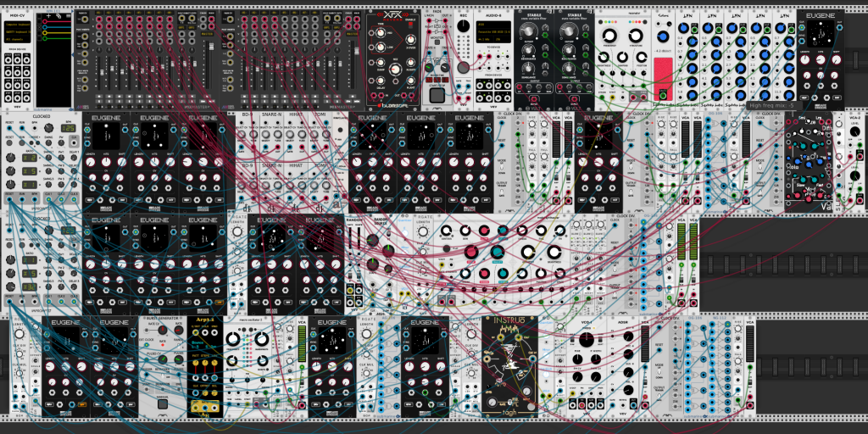
Task: Click the Resonator BRIGHTNESS knob
Action: pyautogui.click(x=604, y=57)
